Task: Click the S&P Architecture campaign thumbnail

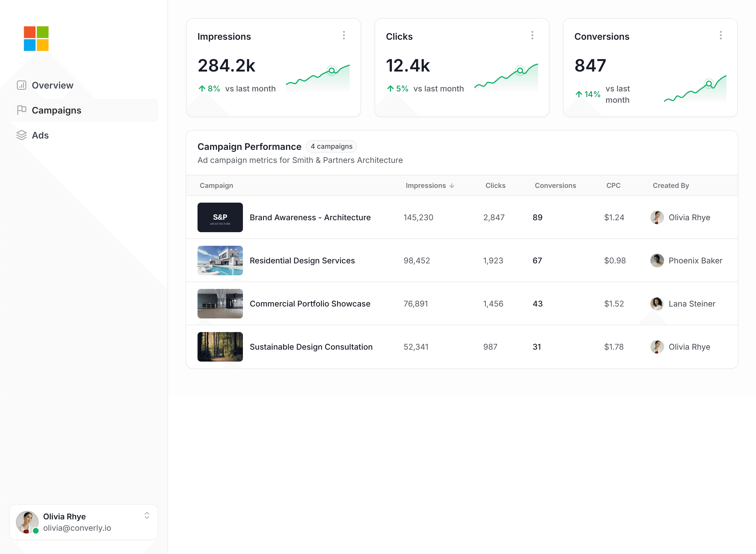Action: [220, 217]
